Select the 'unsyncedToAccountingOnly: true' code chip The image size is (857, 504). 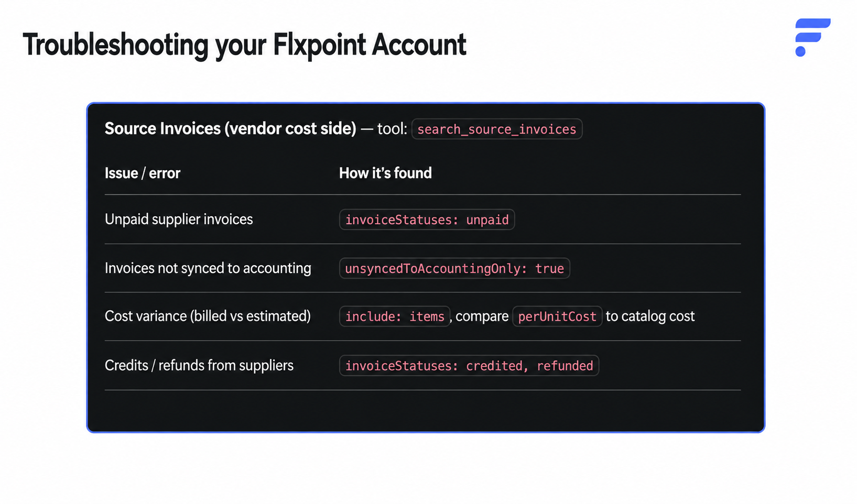(x=454, y=268)
